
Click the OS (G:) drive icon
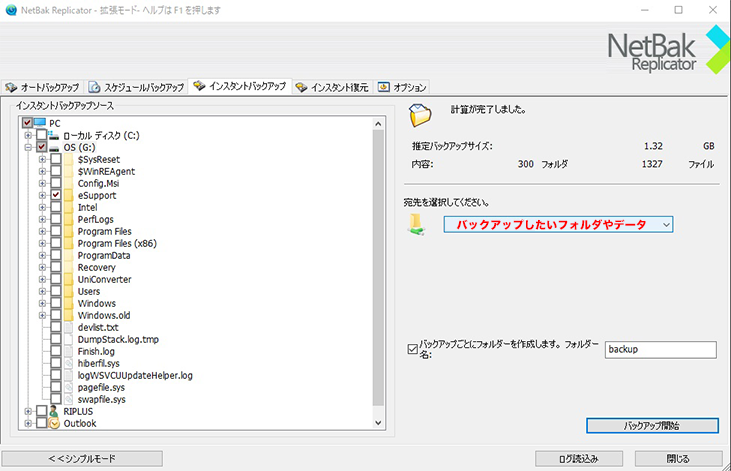click(55, 148)
